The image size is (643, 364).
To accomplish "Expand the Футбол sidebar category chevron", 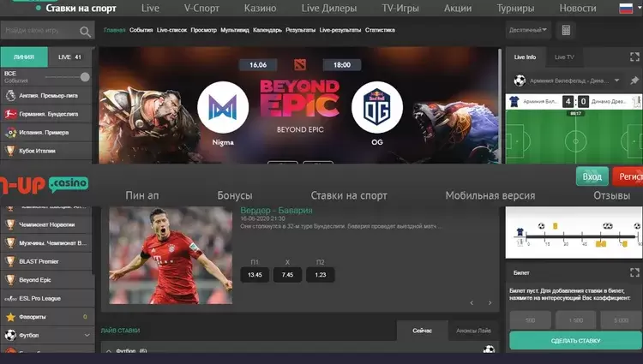I will [x=87, y=335].
